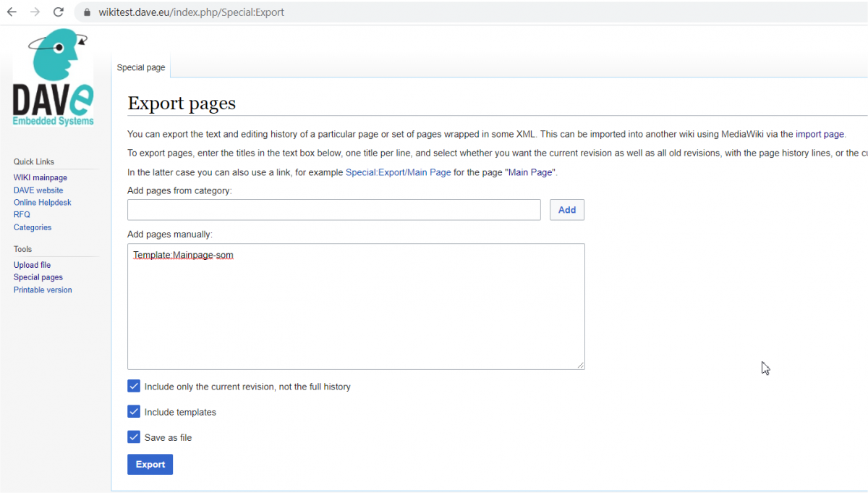This screenshot has width=868, height=493.
Task: Click the DAVE Embedded Systems logo
Action: coord(53,77)
